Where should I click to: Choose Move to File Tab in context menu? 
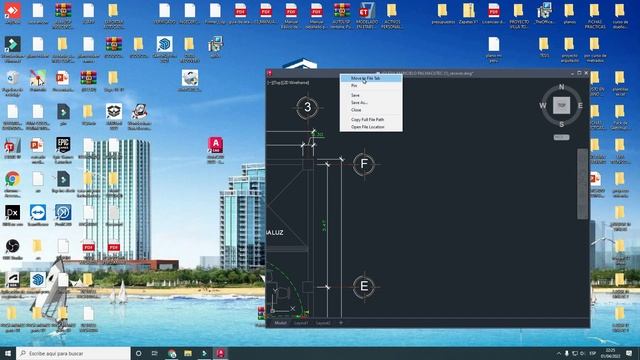371,78
